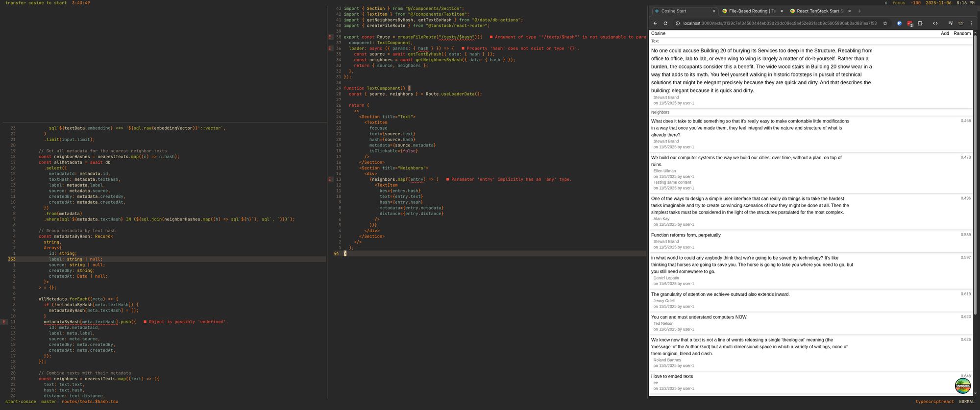Screen dimensions: 980x410
Task: Click the 0.623 distance value
Action: click(x=965, y=316)
